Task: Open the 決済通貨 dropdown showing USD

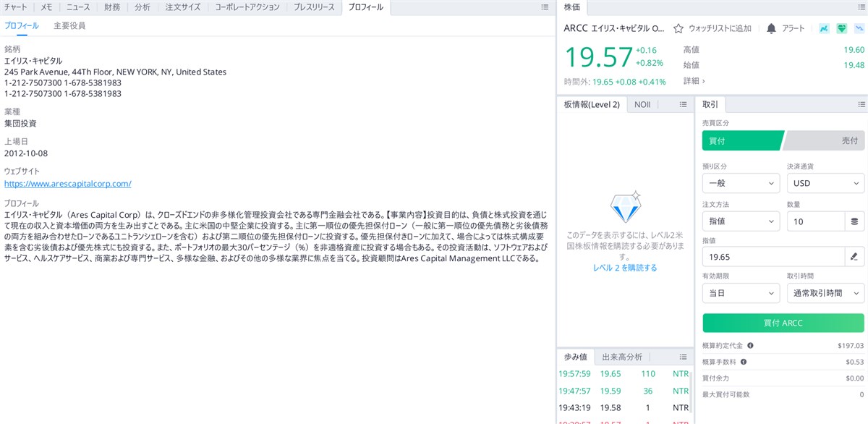Action: tap(826, 183)
